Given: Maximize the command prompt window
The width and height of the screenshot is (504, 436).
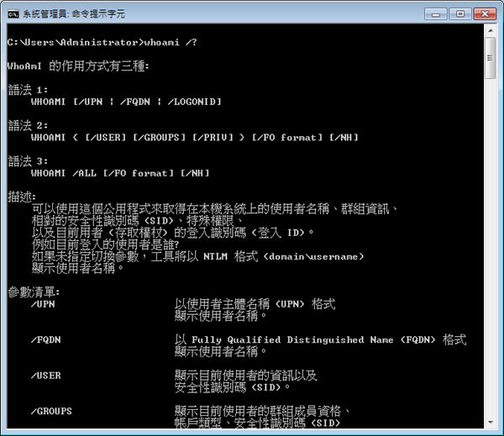Looking at the screenshot, I should point(460,14).
